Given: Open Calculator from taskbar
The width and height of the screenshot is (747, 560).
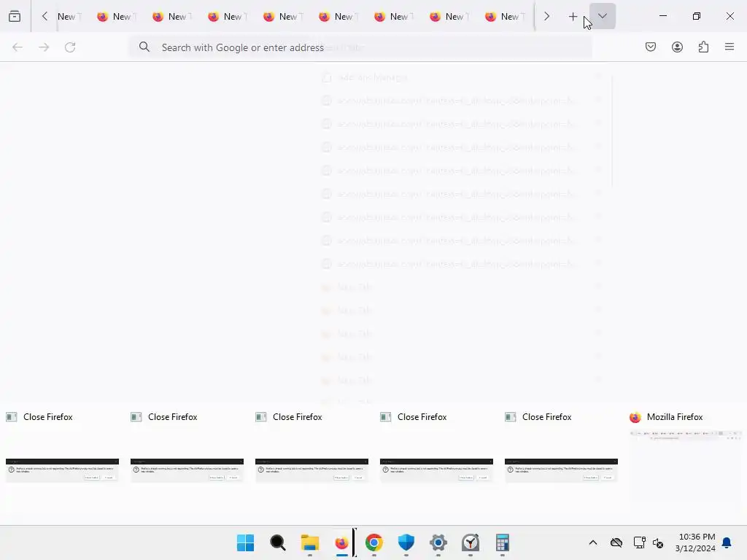Looking at the screenshot, I should (502, 542).
